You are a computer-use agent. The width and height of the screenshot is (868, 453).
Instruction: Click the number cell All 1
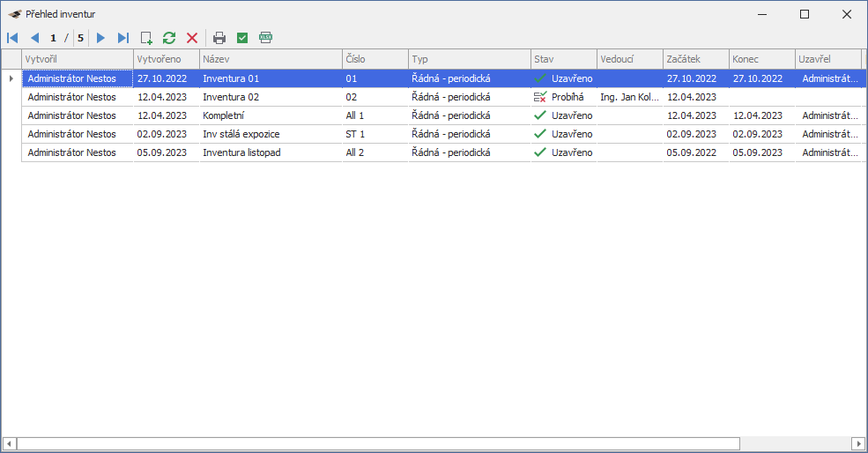coord(375,115)
